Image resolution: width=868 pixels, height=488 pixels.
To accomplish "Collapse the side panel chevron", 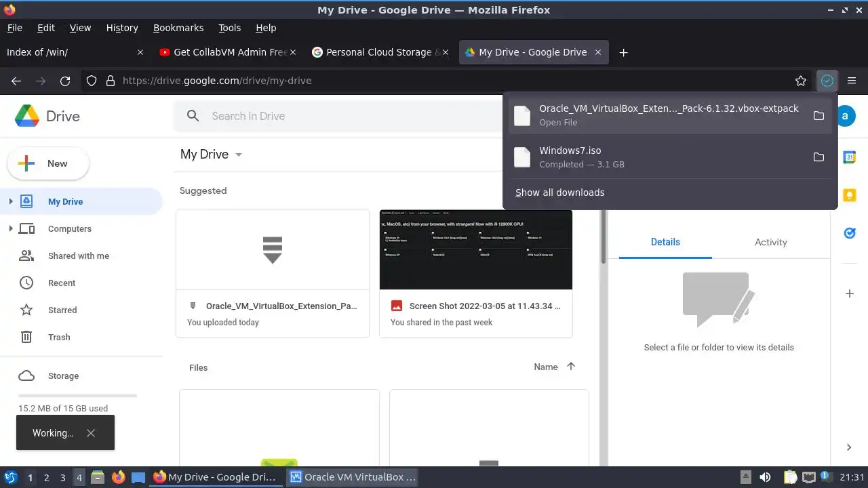I will tap(849, 447).
